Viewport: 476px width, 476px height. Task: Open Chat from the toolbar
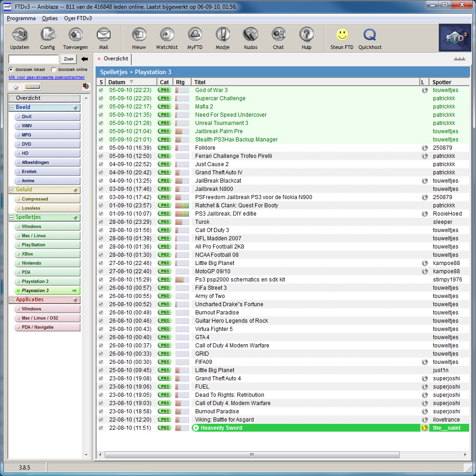pos(278,35)
